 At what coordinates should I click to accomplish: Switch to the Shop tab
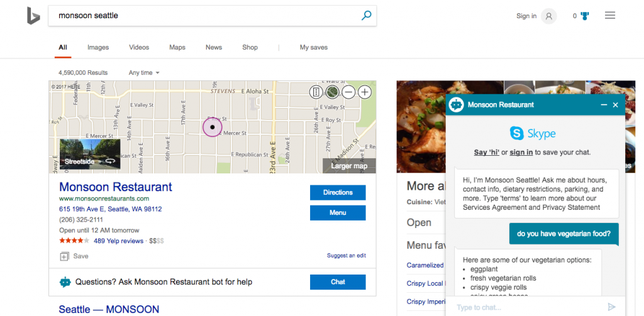(250, 47)
